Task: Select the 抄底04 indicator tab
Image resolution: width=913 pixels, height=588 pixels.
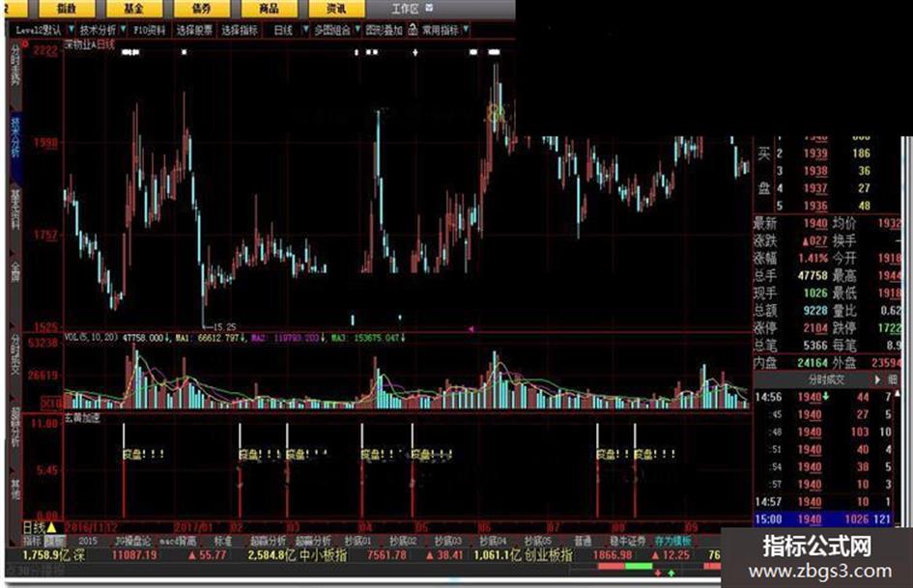Action: coord(493,541)
